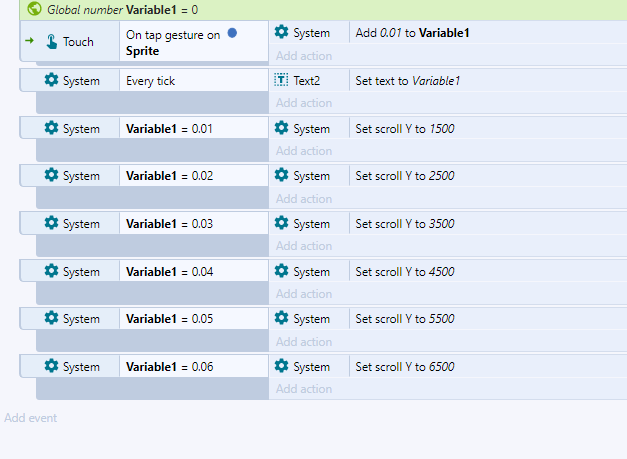The height and width of the screenshot is (459, 627).
Task: Click action gear icon for Set scroll Y to 1500
Action: point(282,128)
